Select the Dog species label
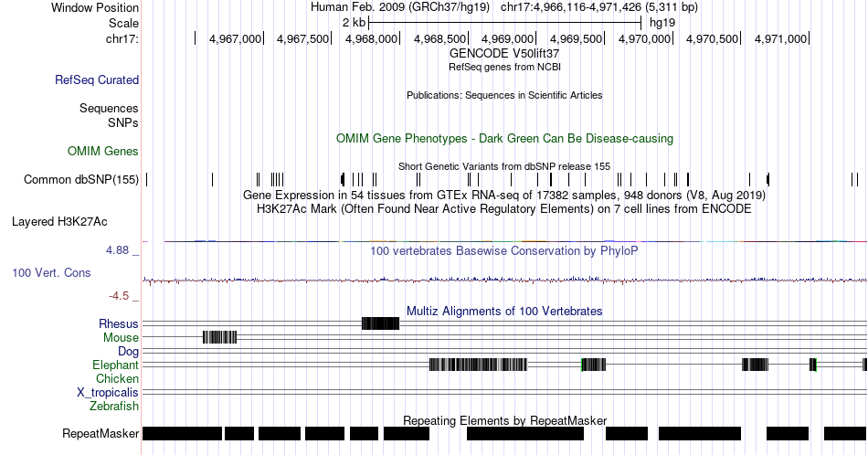The image size is (868, 455). coord(129,352)
